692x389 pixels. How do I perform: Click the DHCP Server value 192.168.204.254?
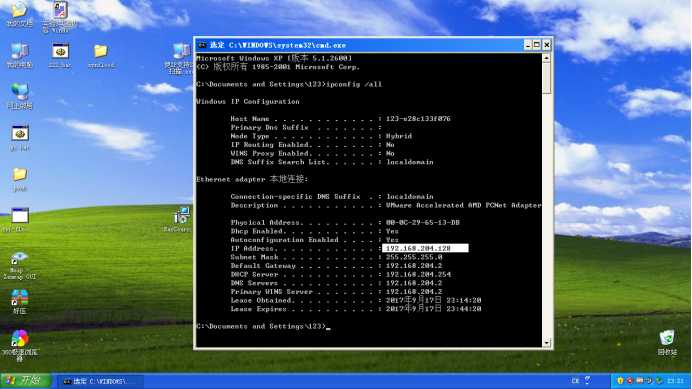[x=418, y=274]
